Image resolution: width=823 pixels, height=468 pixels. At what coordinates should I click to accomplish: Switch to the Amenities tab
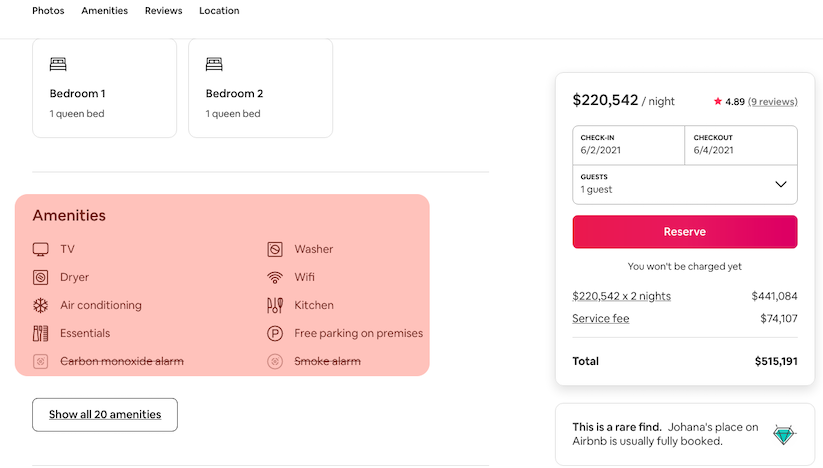coord(104,10)
